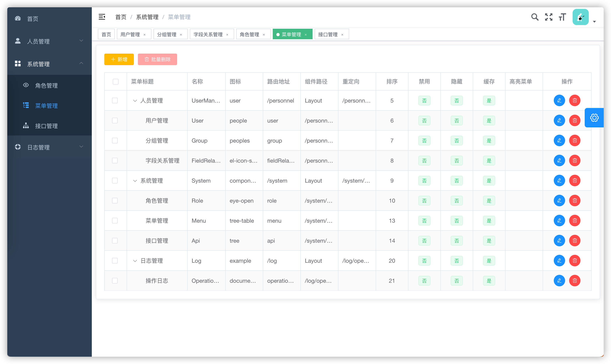Viewport: 611px width, 364px height.
Task: Click the 排序 column header
Action: tap(392, 81)
